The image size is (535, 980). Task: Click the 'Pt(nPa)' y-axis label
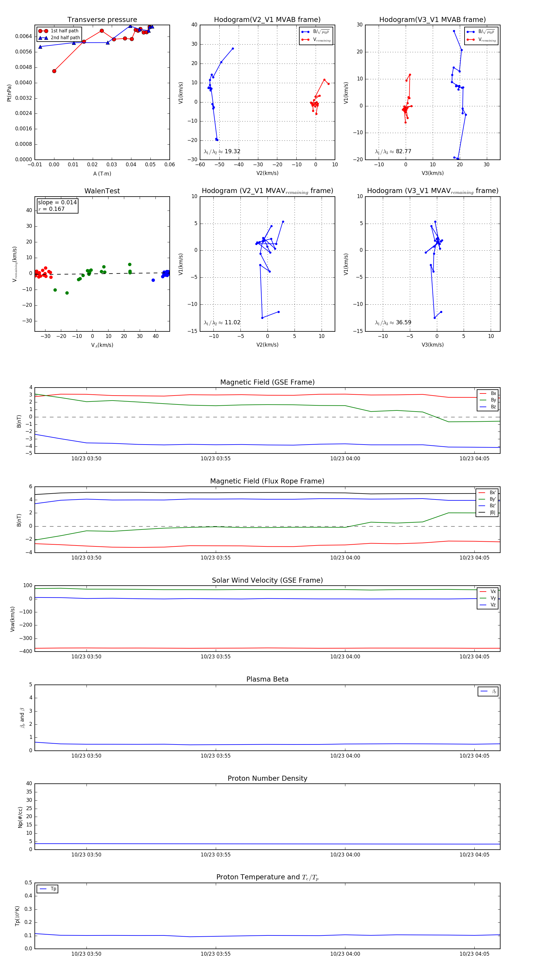(9, 93)
